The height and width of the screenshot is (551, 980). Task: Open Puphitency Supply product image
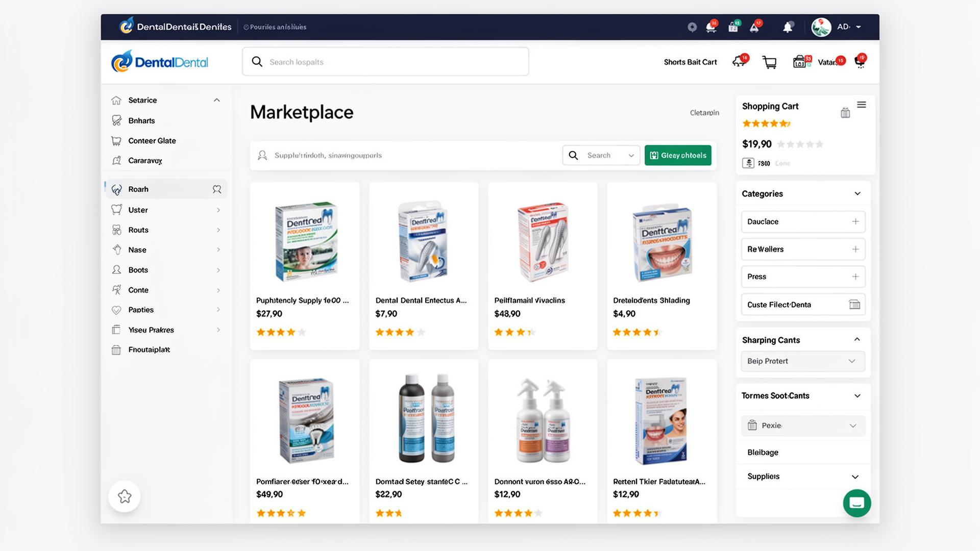[306, 241]
